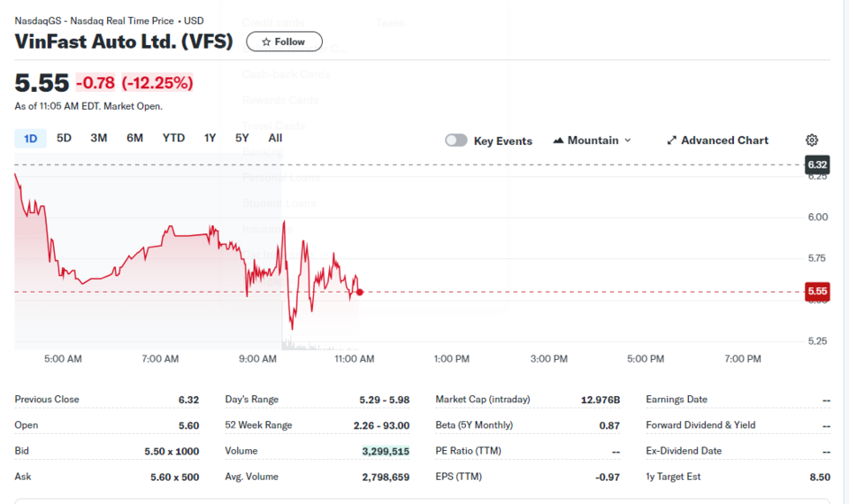Select the 3M chart range
The image size is (849, 504).
98,138
